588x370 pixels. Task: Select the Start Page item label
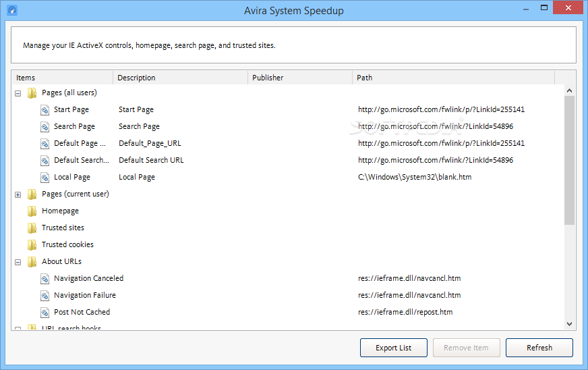point(71,109)
